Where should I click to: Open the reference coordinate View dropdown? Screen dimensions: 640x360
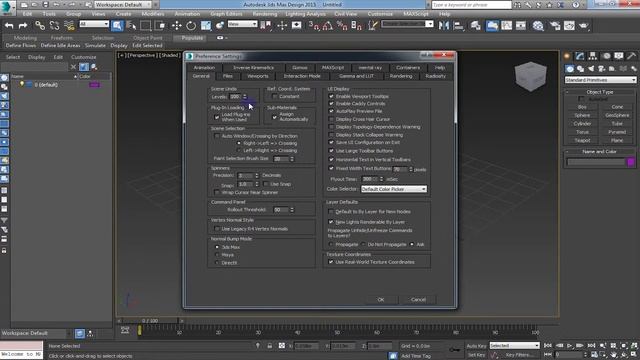[242, 24]
